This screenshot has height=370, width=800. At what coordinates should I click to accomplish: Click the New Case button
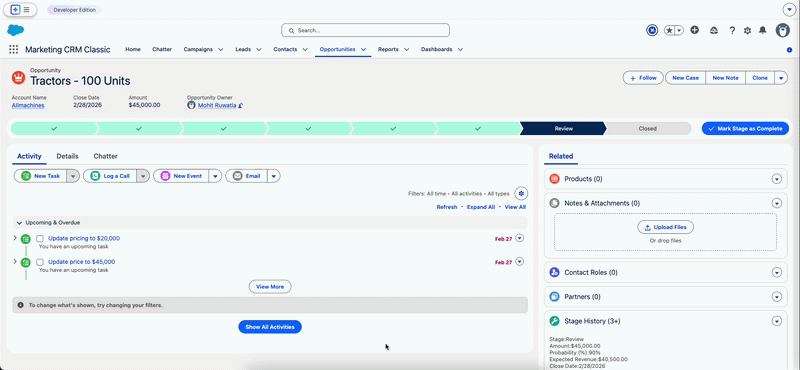click(685, 78)
